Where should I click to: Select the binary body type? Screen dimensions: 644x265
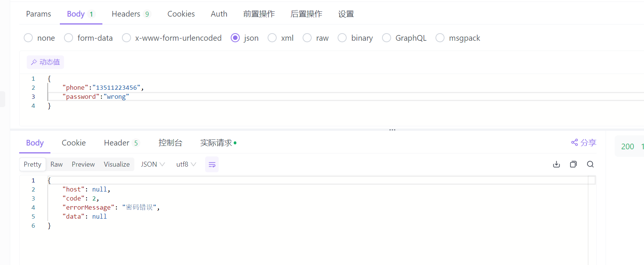click(355, 38)
